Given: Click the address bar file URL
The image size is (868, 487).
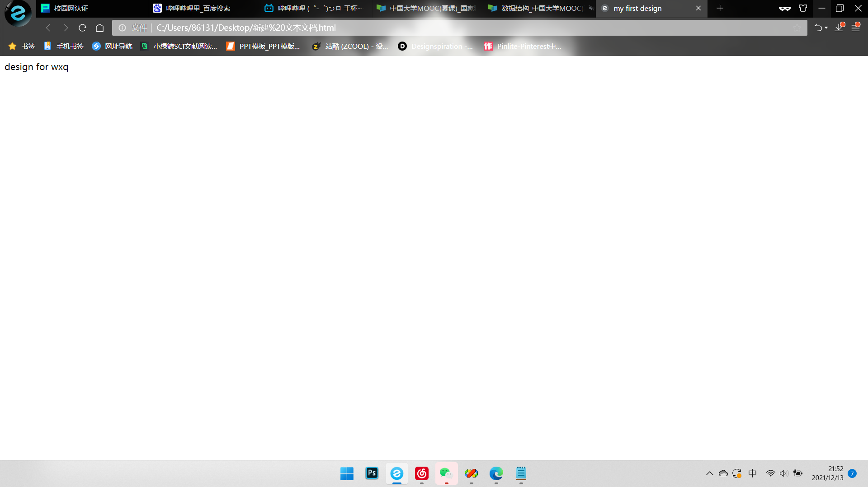Looking at the screenshot, I should (246, 28).
